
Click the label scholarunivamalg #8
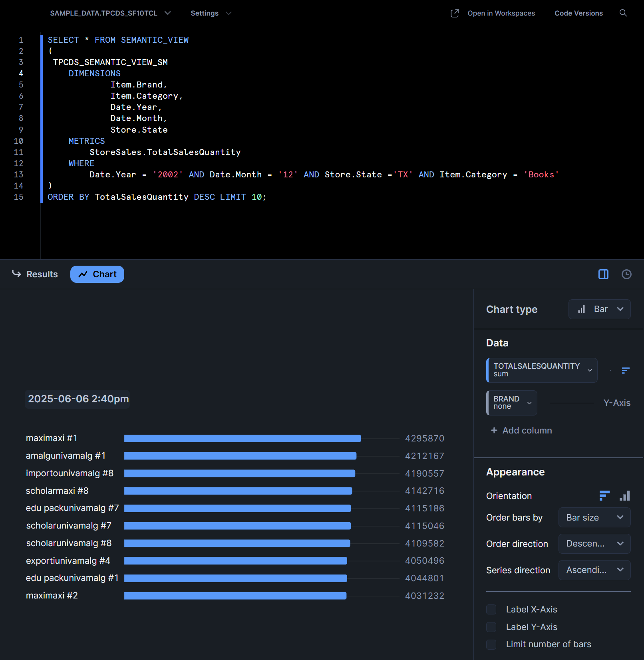click(x=69, y=543)
